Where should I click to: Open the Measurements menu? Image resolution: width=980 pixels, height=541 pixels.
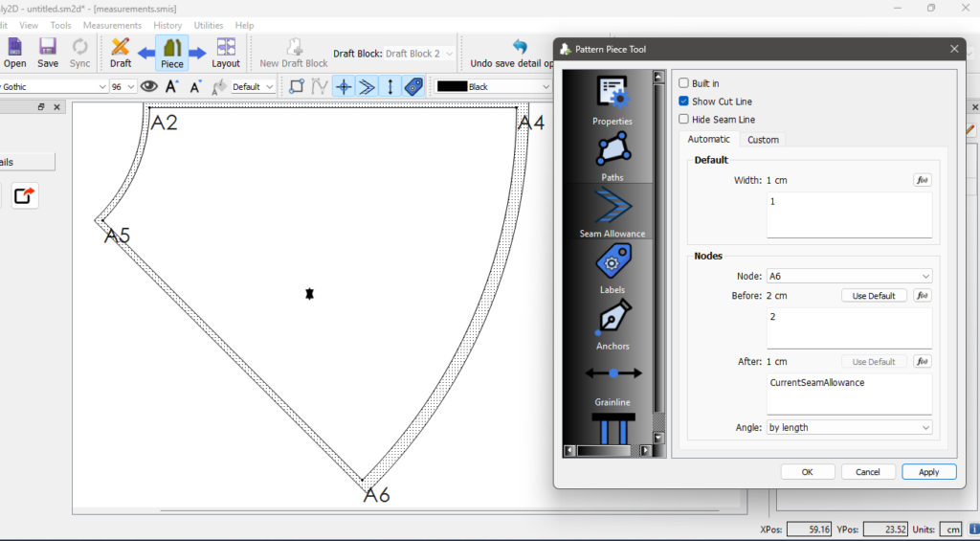[113, 25]
